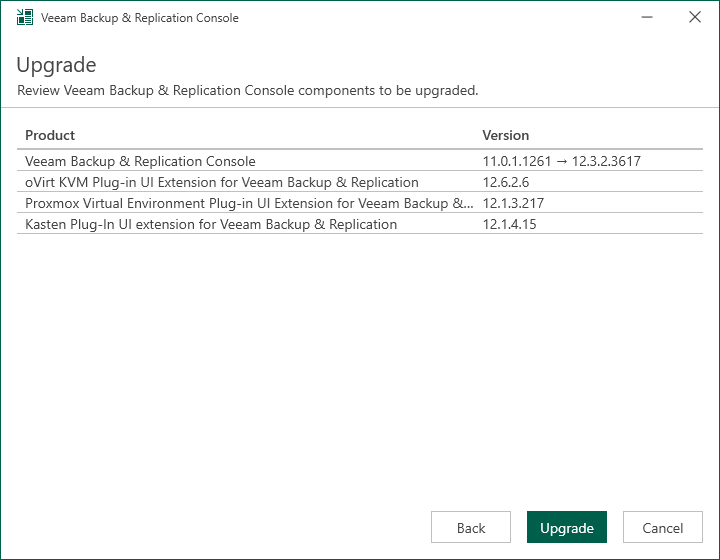720x560 pixels.
Task: Select Kasten Plug-In UI extension row
Action: pyautogui.click(x=360, y=224)
